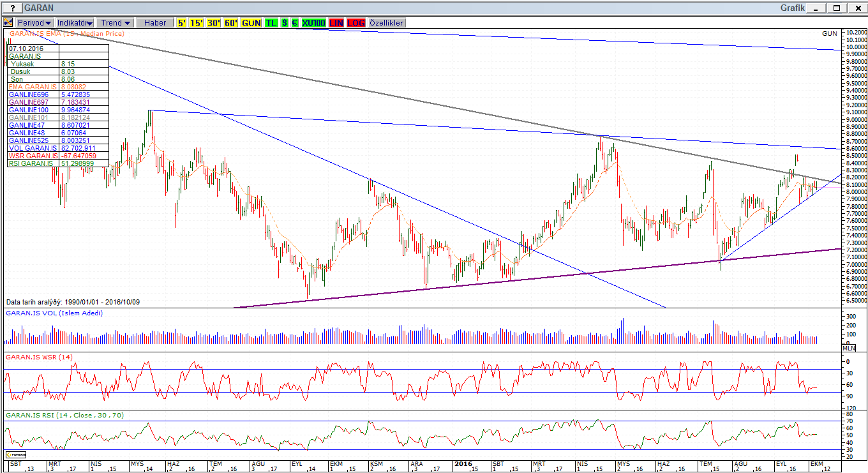The image size is (868, 473).
Task: Show prices in TL currency
Action: click(271, 22)
